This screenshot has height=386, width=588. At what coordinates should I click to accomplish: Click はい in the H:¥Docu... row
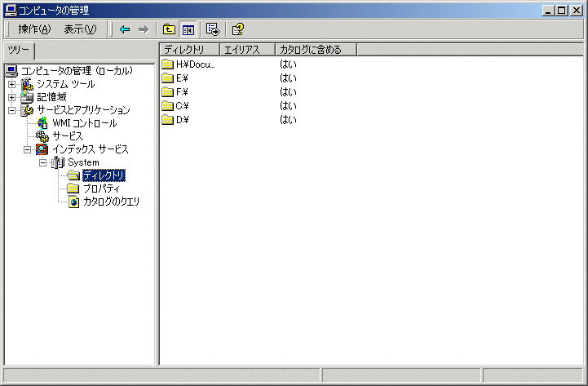[x=288, y=64]
